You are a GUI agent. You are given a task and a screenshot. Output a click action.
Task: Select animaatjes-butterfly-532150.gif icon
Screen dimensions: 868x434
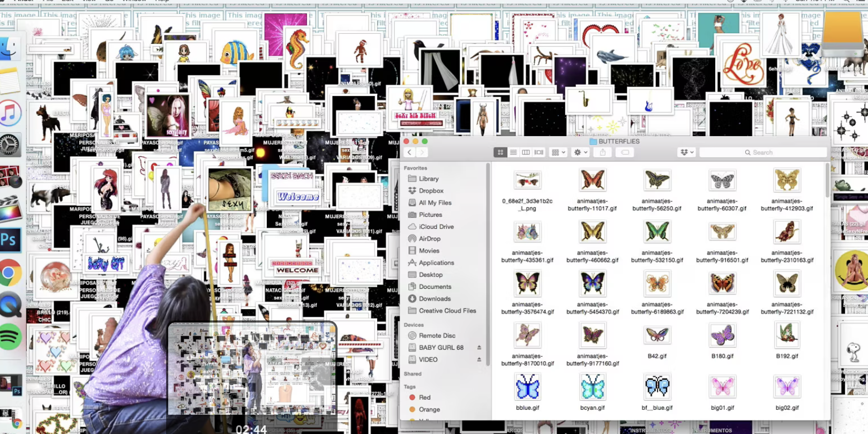(x=657, y=231)
